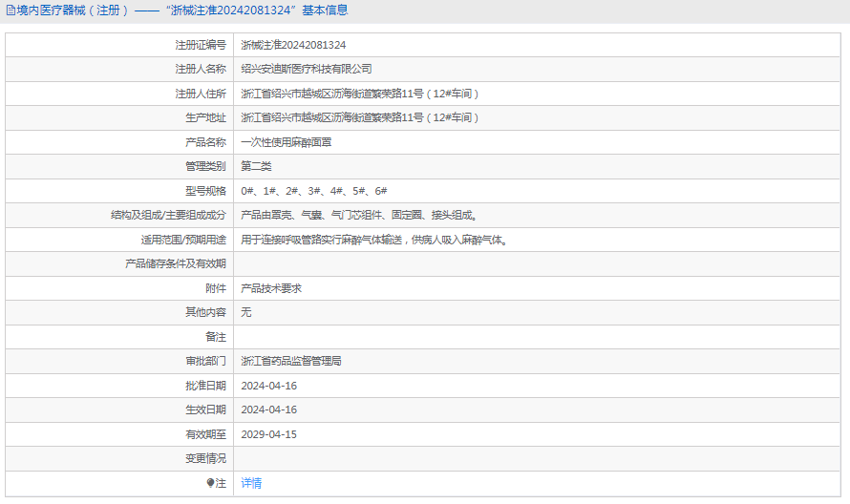Click the 生效日期 label
Viewport: 850px width, 504px height.
click(205, 409)
